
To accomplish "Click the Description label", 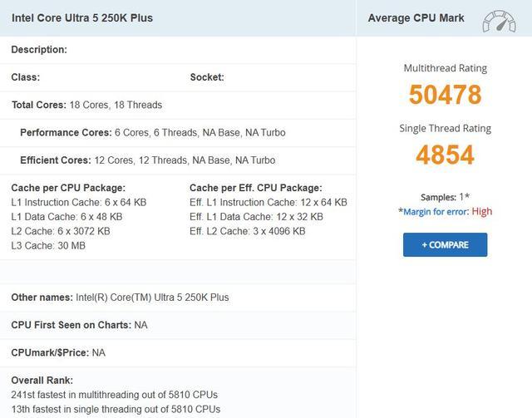I will point(39,50).
